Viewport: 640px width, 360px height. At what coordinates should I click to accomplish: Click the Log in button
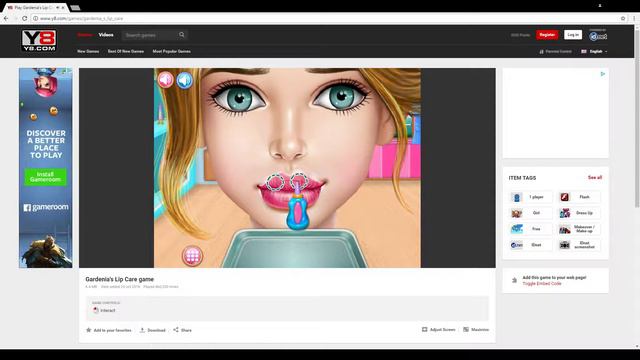[x=573, y=35]
